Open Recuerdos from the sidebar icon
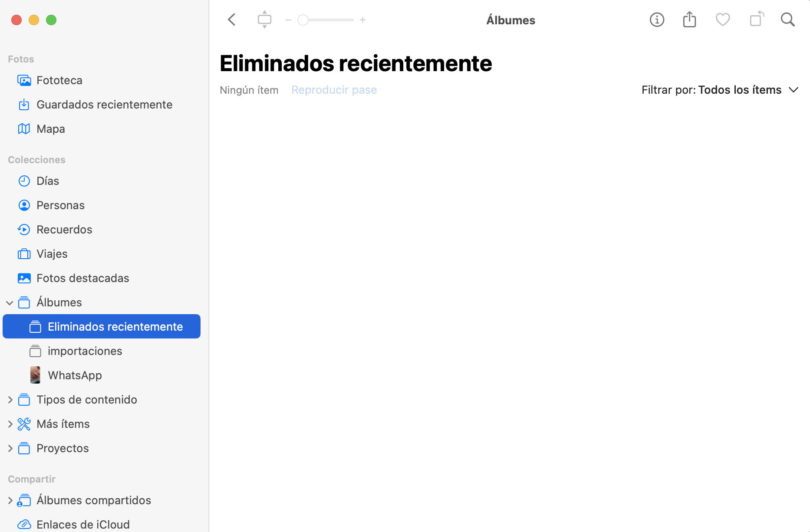 pos(24,229)
